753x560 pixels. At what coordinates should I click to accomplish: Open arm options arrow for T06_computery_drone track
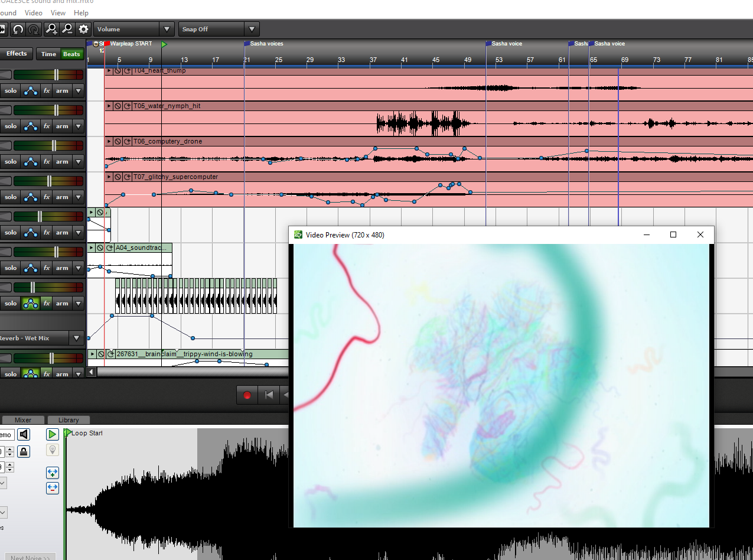[78, 162]
